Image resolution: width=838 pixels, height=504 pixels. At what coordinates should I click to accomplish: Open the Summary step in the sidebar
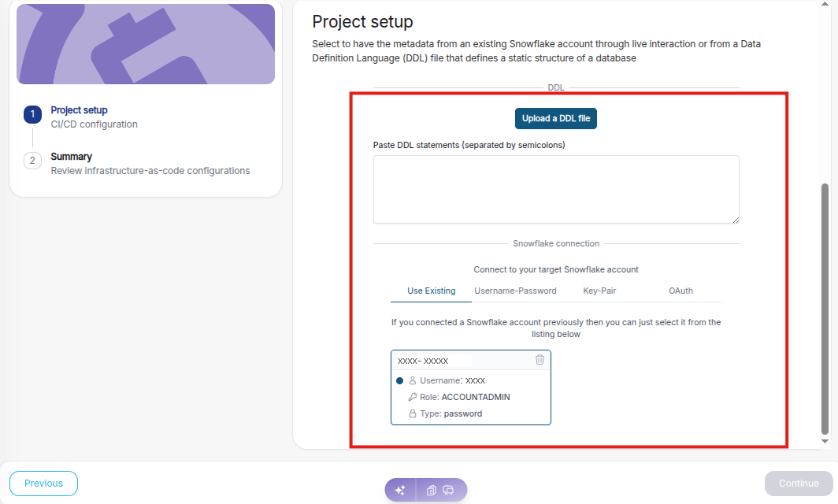pyautogui.click(x=71, y=157)
